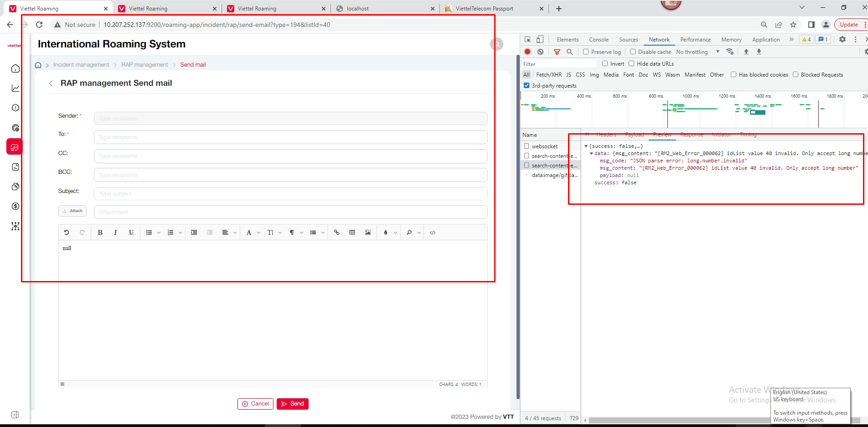Switch to the Console tab in DevTools
Image resolution: width=868 pixels, height=427 pixels.
pyautogui.click(x=599, y=40)
